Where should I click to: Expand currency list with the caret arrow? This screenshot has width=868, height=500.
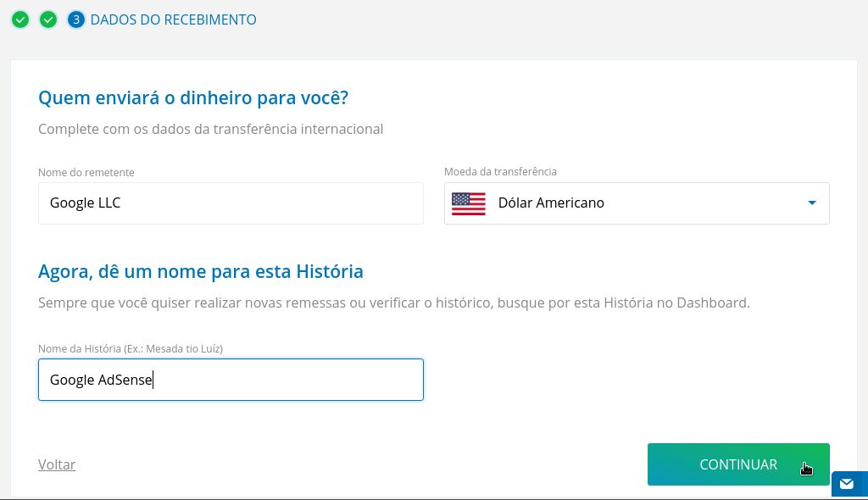tap(811, 203)
